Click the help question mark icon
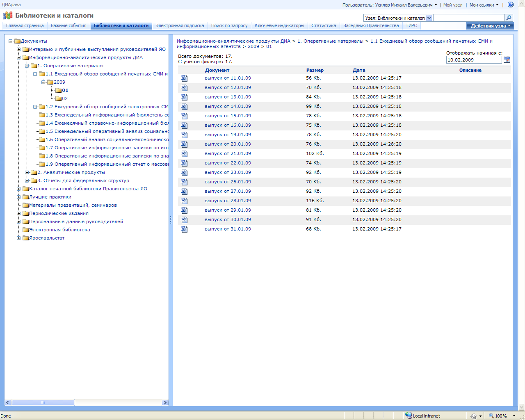 [511, 5]
